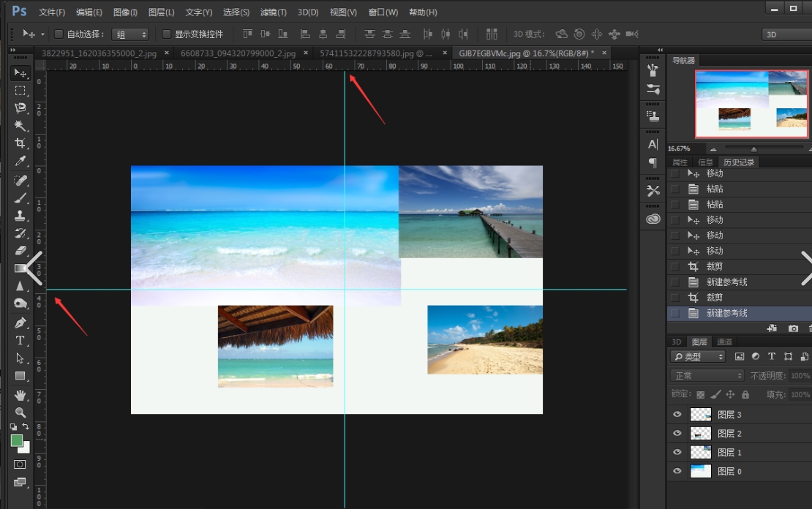This screenshot has width=812, height=509.
Task: Switch to the 通道 tab
Action: click(x=724, y=342)
